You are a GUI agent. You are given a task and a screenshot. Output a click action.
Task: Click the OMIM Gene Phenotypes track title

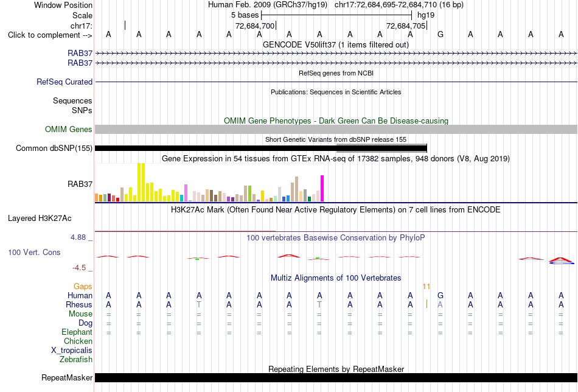click(336, 121)
